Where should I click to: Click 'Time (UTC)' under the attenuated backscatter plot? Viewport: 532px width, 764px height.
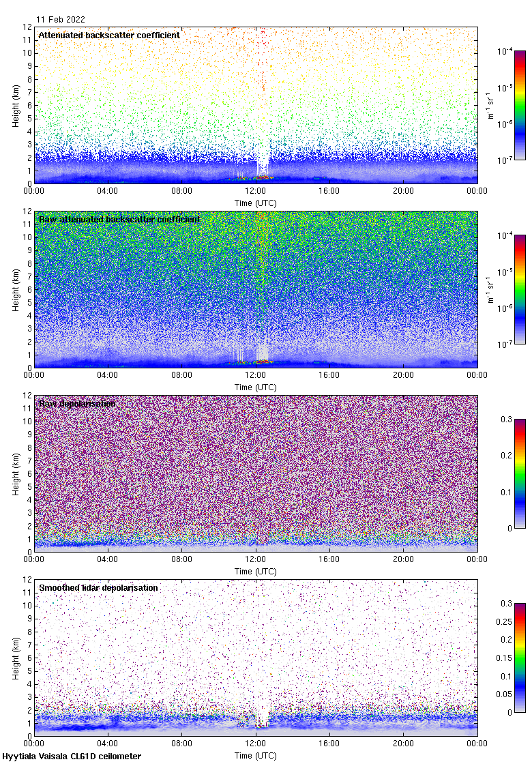click(255, 203)
